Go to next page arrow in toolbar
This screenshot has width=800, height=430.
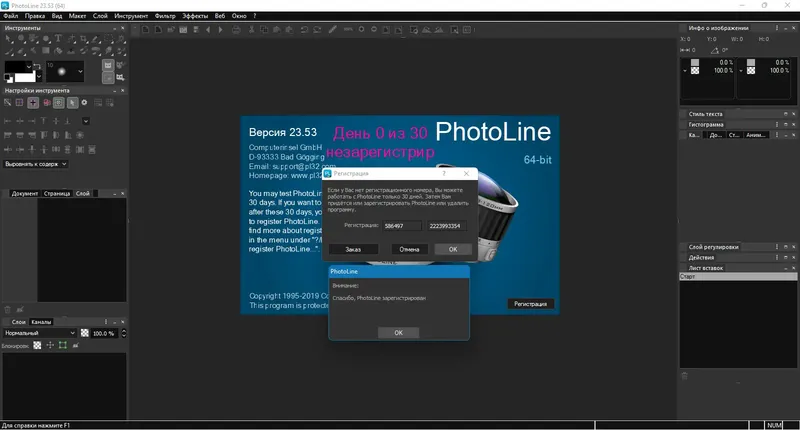click(x=220, y=30)
